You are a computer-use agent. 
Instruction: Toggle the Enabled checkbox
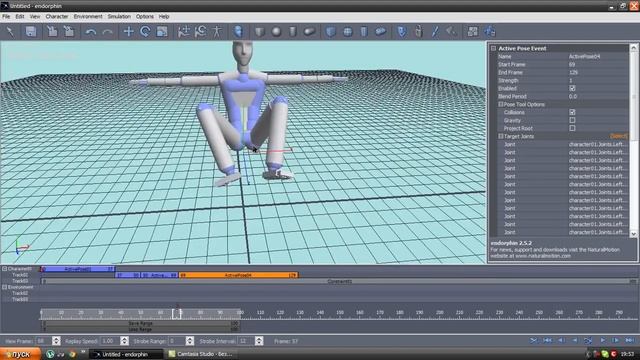(x=572, y=88)
